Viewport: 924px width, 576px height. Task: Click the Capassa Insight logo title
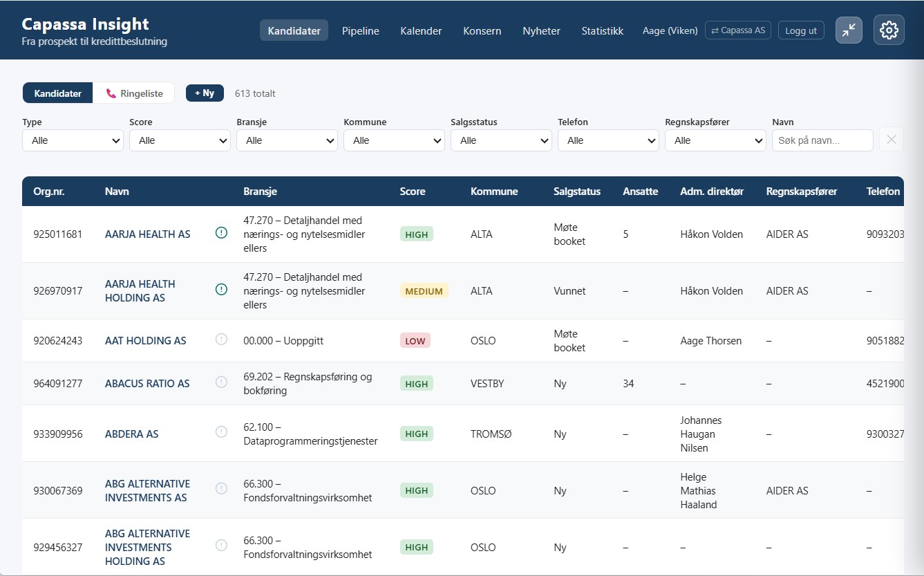click(x=85, y=24)
